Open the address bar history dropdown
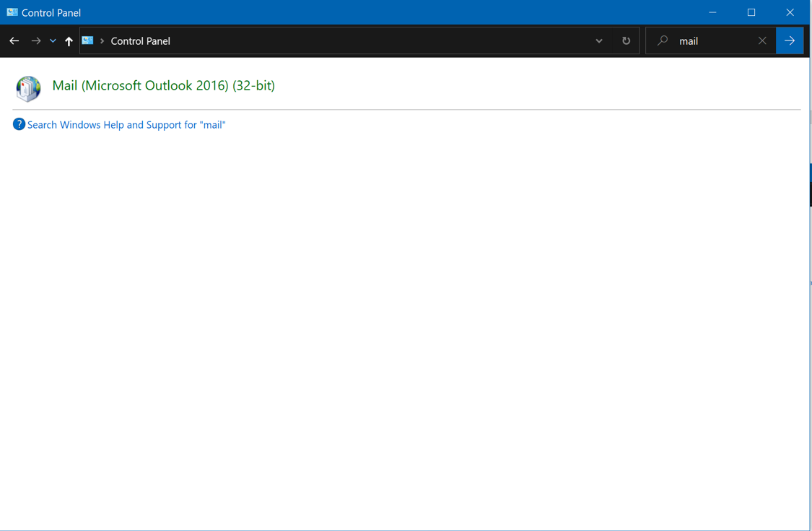Screen dimensions: 812x531 click(598, 41)
